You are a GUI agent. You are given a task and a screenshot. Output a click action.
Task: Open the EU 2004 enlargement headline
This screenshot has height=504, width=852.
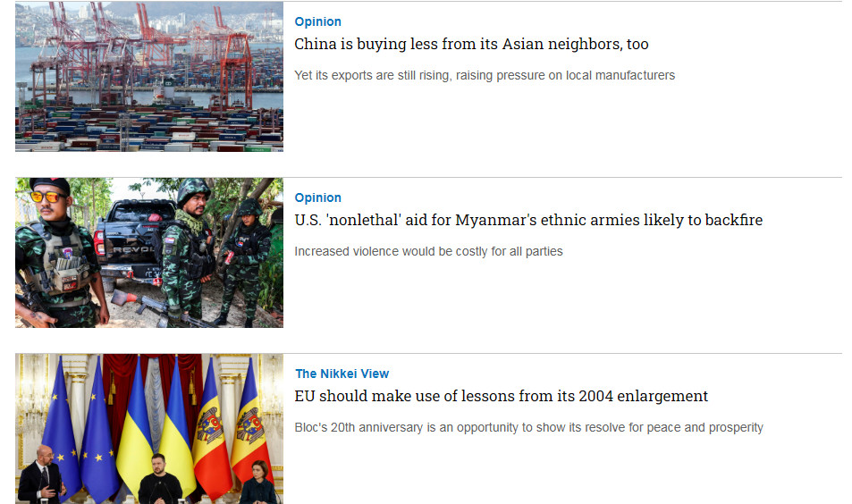click(x=501, y=396)
